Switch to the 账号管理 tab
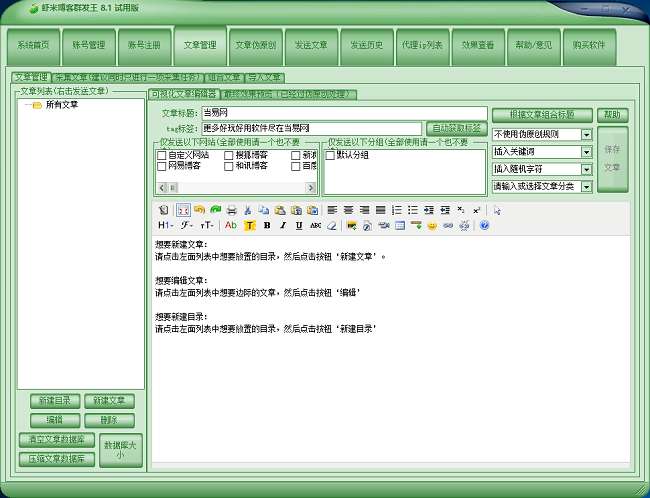Viewport: 650px width, 498px height. (x=88, y=46)
